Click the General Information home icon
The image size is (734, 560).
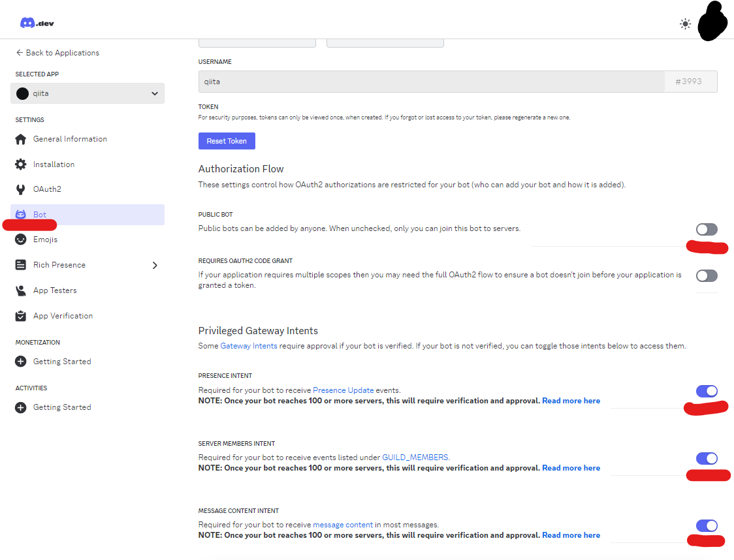21,140
